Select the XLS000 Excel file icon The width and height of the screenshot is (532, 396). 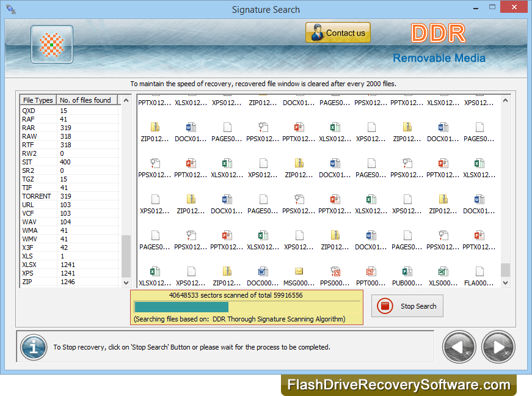(443, 271)
